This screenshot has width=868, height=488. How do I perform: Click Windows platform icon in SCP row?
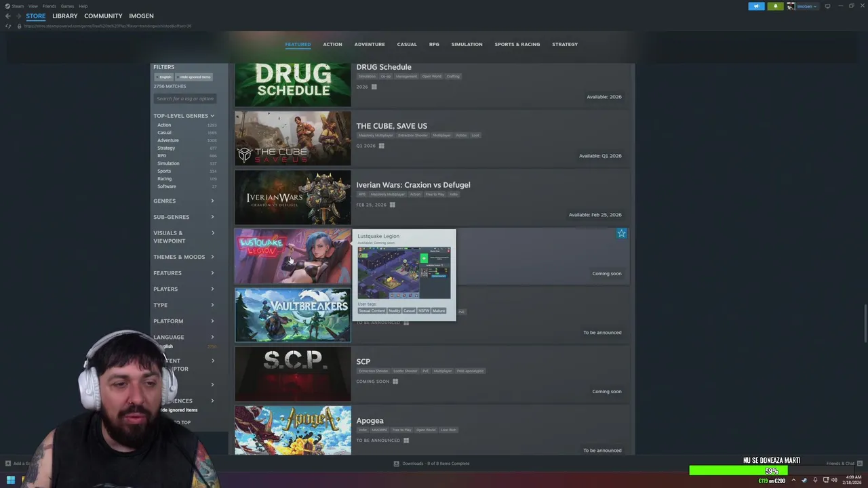pyautogui.click(x=395, y=382)
